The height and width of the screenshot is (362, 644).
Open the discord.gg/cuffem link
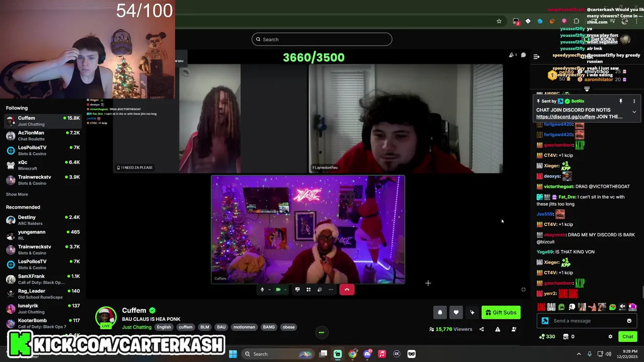click(566, 117)
